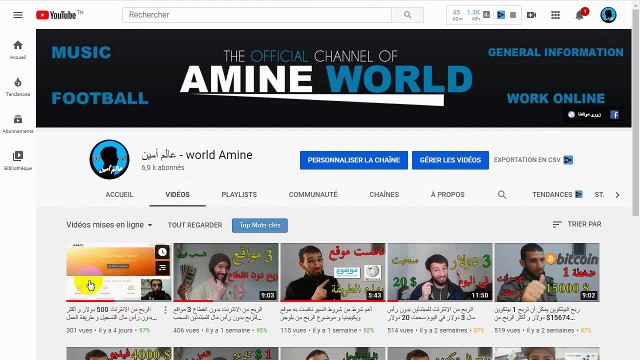Screen dimensions: 640x360
Task: Open the 500 dollar video thumbnail
Action: (x=119, y=272)
